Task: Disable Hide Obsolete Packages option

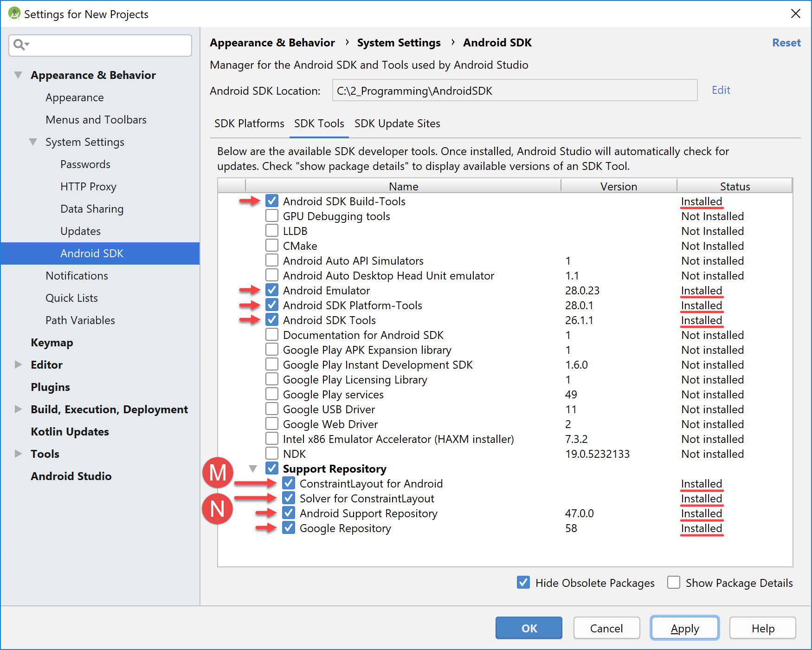Action: (x=523, y=582)
